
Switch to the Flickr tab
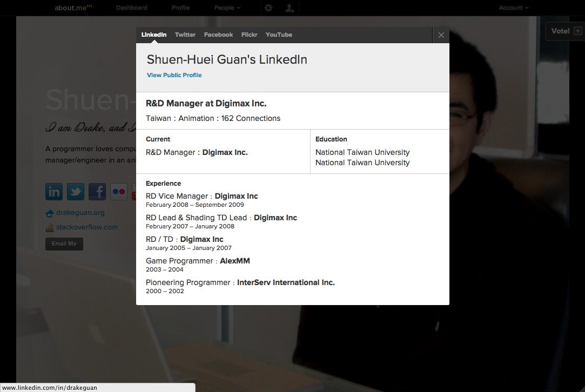pos(249,35)
